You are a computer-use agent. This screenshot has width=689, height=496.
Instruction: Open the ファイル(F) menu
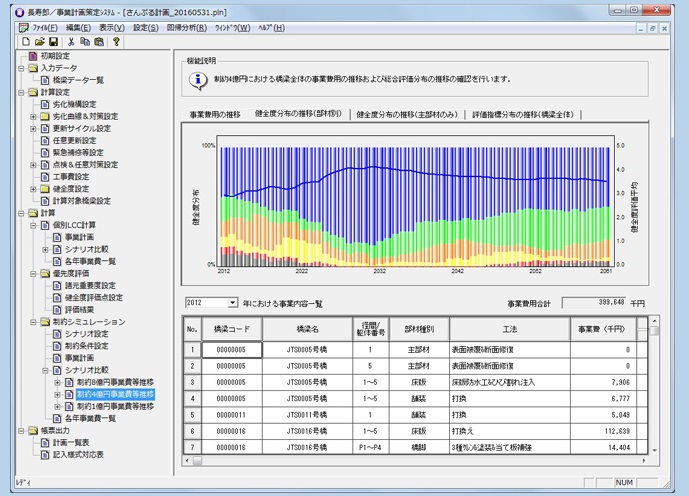[45, 28]
